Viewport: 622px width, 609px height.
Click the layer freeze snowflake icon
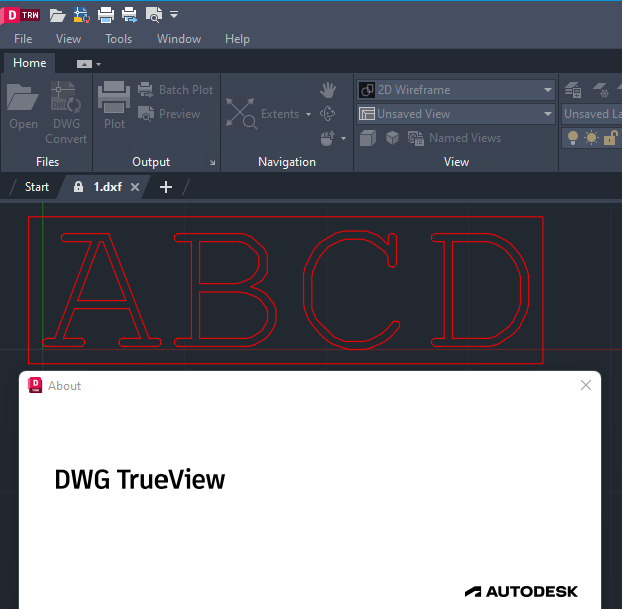point(601,90)
